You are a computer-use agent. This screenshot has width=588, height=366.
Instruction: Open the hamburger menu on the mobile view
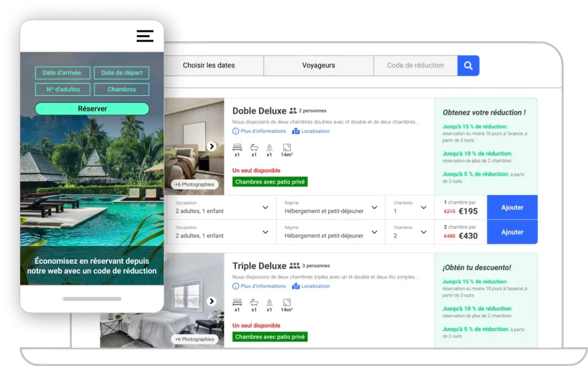(x=145, y=36)
